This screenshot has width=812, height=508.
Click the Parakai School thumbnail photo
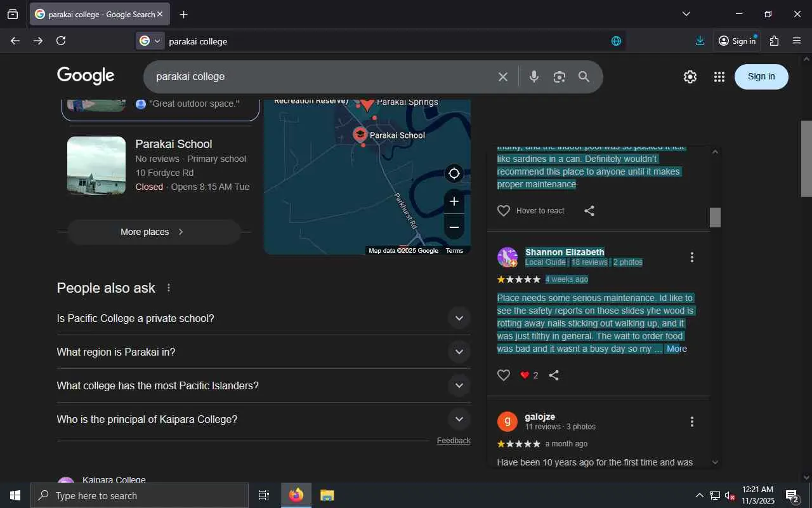[x=96, y=166]
